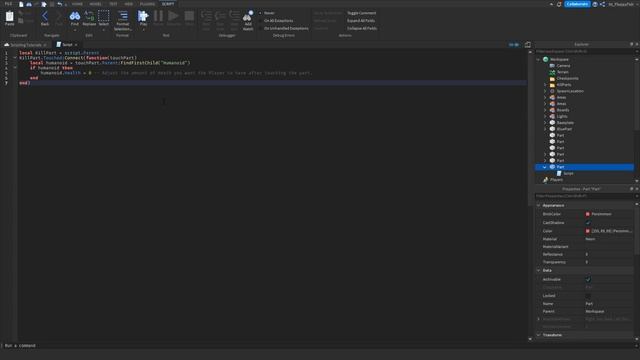This screenshot has width=640, height=360.
Task: Click the Workspace globe icon in Explorer
Action: point(545,59)
